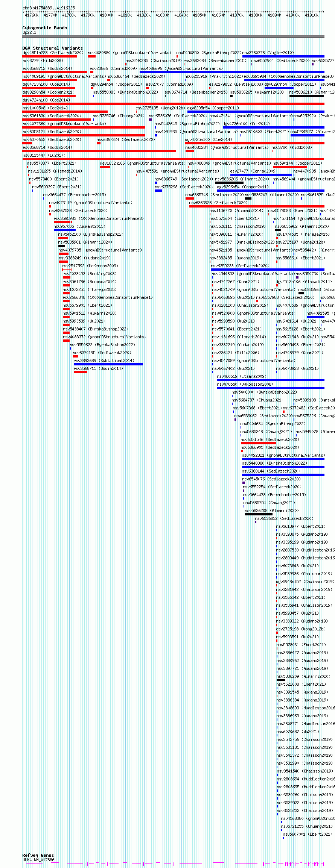335x868 pixels.
Task: Open esv3893689 (Suktitipat2014) variant
Action: tap(104, 361)
